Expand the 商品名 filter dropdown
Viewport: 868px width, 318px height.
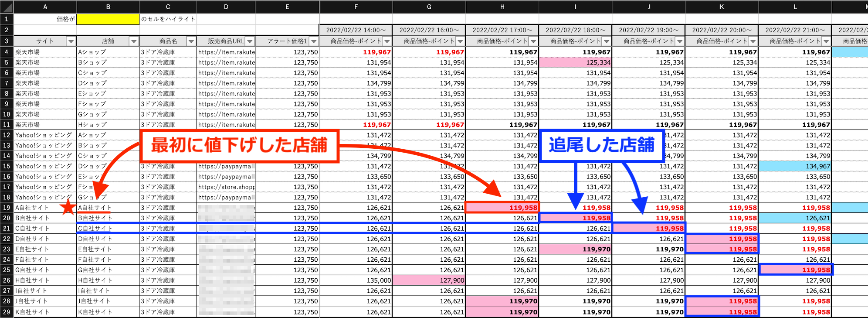pos(191,41)
